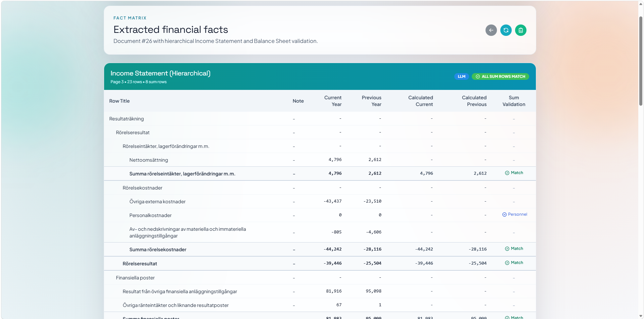Select the Nettoomsättning row title
The image size is (644, 319).
tap(148, 160)
